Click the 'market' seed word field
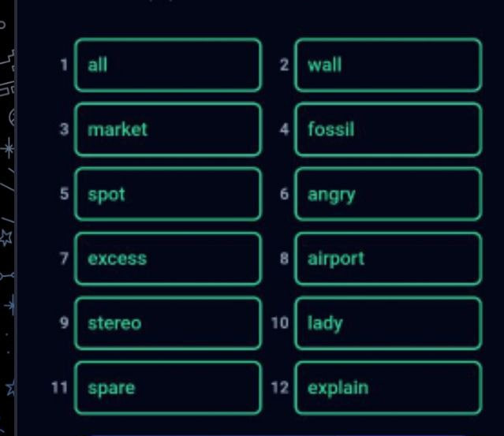Image resolution: width=504 pixels, height=436 pixels. pos(167,129)
